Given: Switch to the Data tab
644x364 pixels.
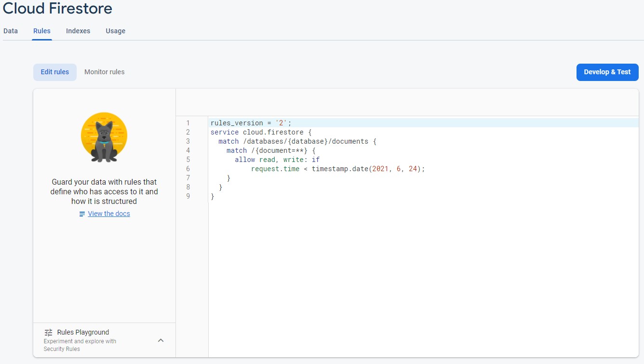Looking at the screenshot, I should click(11, 31).
